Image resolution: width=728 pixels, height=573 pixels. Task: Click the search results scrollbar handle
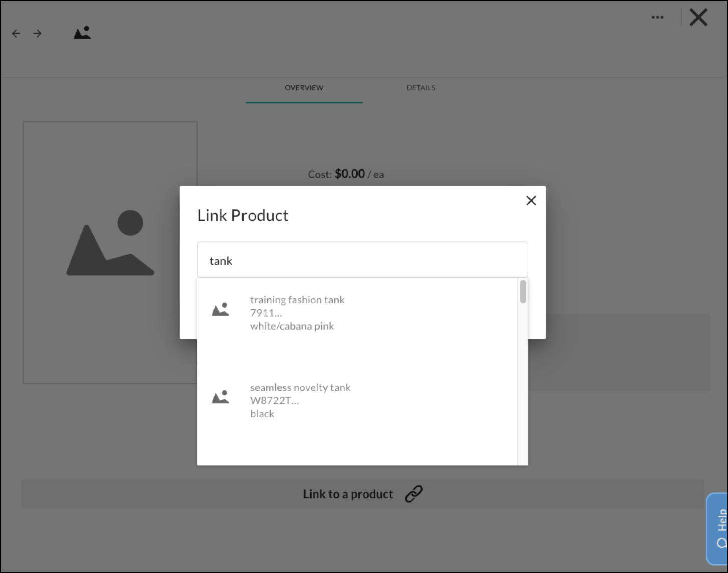pos(523,292)
